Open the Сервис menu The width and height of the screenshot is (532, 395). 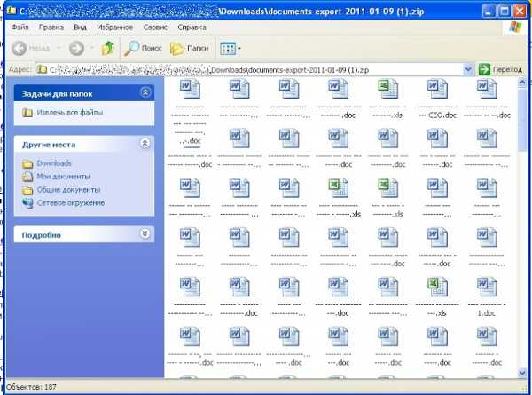point(155,28)
